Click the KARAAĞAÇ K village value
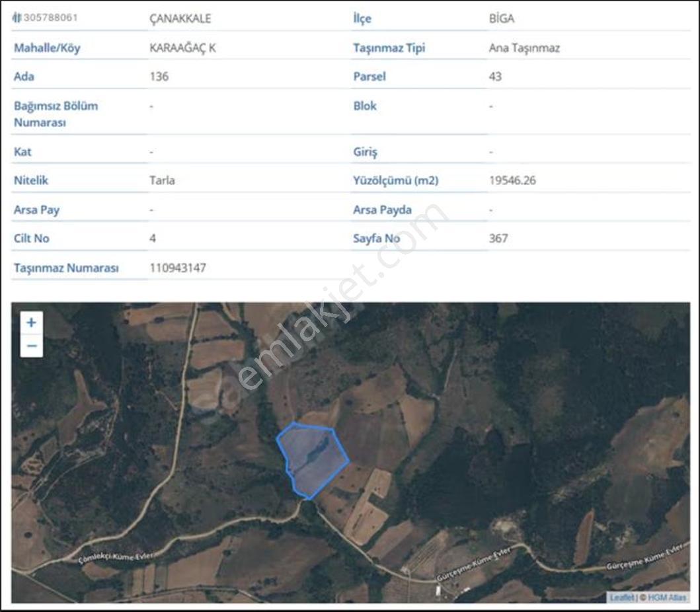 (182, 48)
